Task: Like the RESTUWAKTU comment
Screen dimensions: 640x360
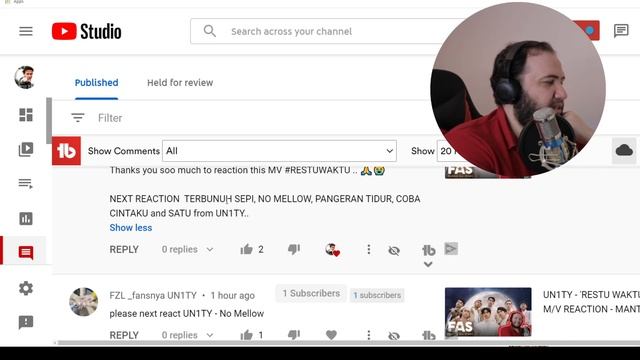Action: coord(247,249)
